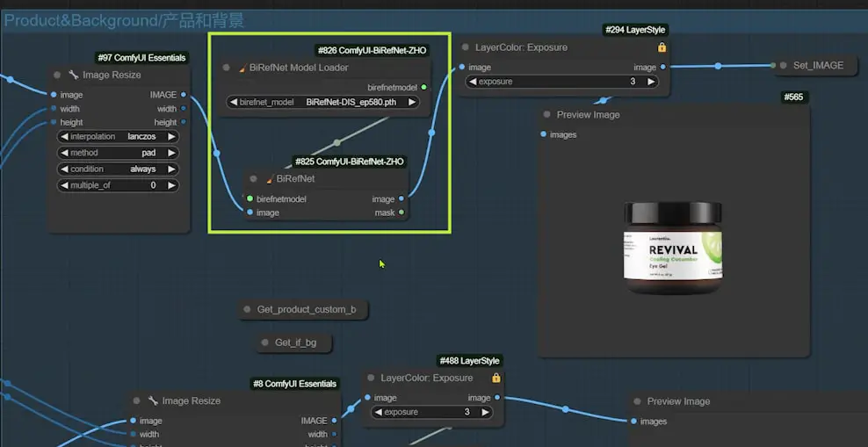Decrease exposure on #488 with left arrow
The image size is (868, 447).
tap(379, 412)
